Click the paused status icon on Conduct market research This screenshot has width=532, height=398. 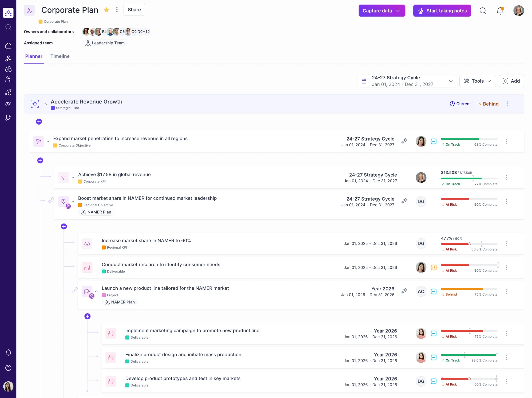(433, 268)
